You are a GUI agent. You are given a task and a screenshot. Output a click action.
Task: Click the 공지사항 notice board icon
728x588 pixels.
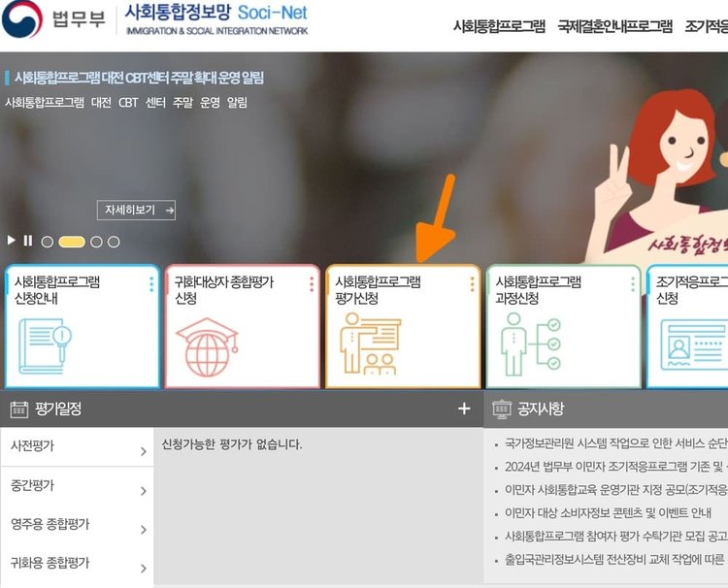[x=502, y=409]
